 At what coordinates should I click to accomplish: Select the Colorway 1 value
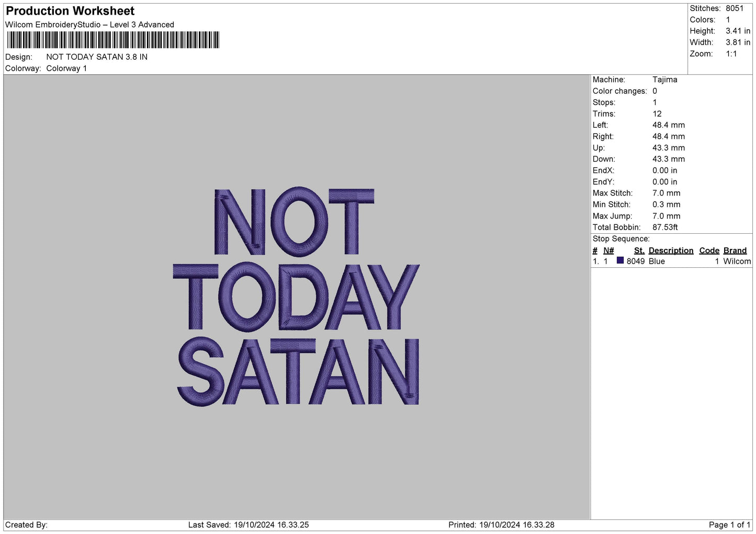click(66, 69)
